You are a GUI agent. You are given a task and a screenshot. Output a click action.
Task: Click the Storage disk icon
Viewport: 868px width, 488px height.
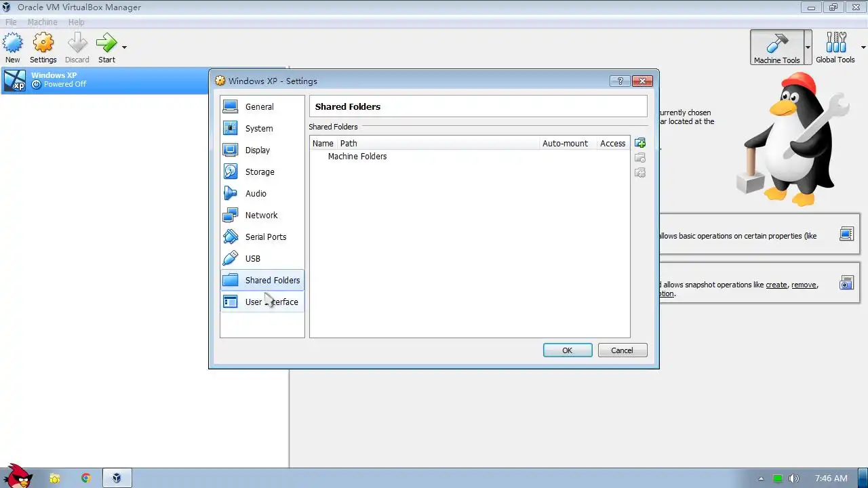click(231, 171)
